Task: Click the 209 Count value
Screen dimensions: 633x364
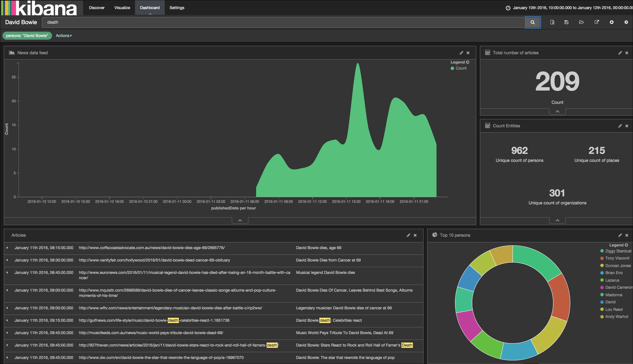Action: coord(557,81)
